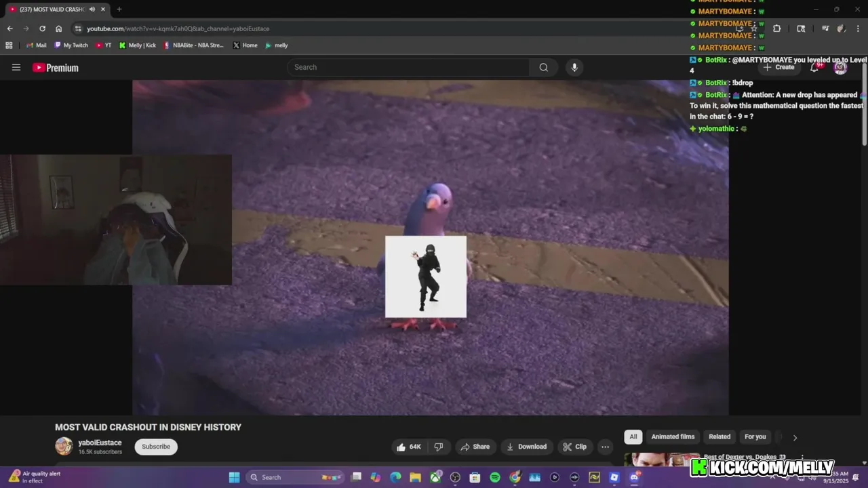Open YouTube notifications bell

pyautogui.click(x=814, y=67)
